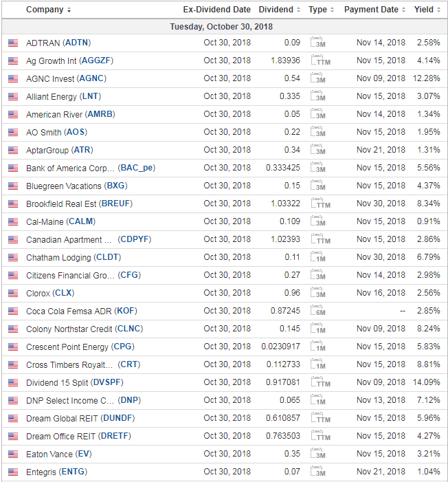Click the 3M type icon for Entegris
Image resolution: width=448 pixels, height=482 pixels.
click(x=317, y=471)
